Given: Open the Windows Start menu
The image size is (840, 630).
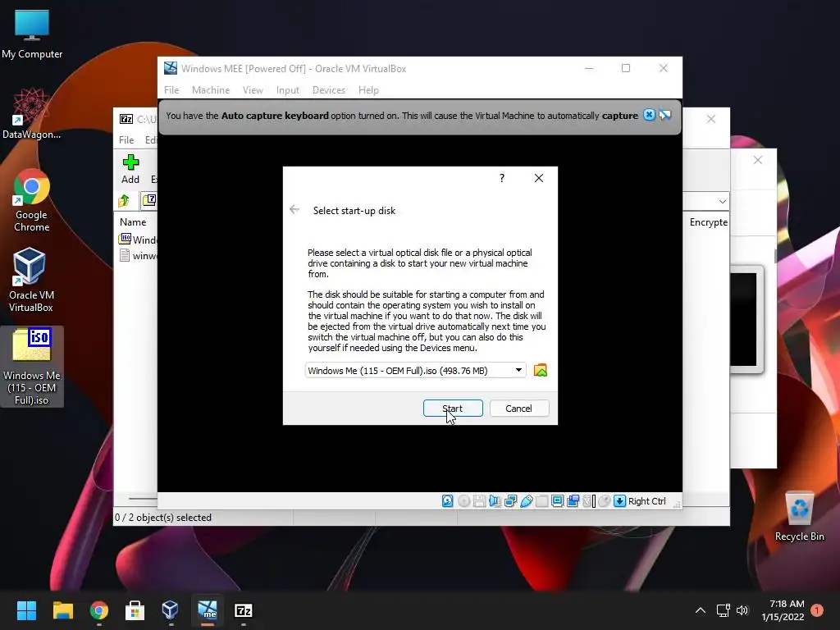Looking at the screenshot, I should (26, 610).
